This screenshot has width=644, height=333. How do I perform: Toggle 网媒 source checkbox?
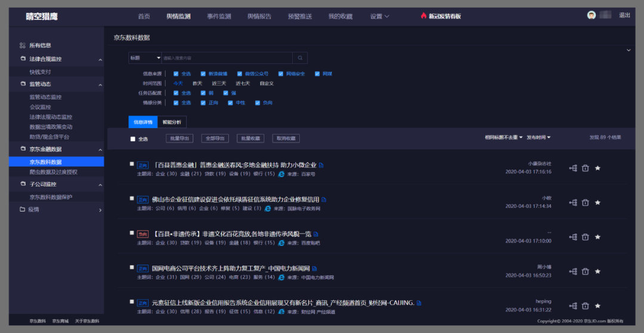point(317,74)
